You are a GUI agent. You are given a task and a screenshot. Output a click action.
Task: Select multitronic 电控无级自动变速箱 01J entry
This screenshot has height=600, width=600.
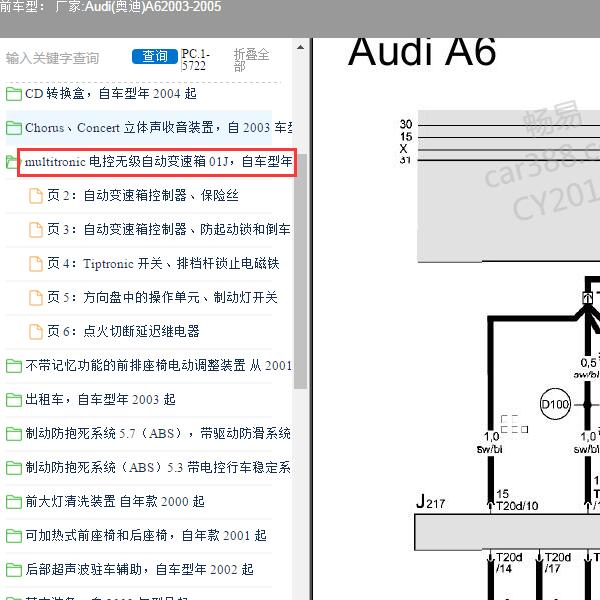[158, 161]
